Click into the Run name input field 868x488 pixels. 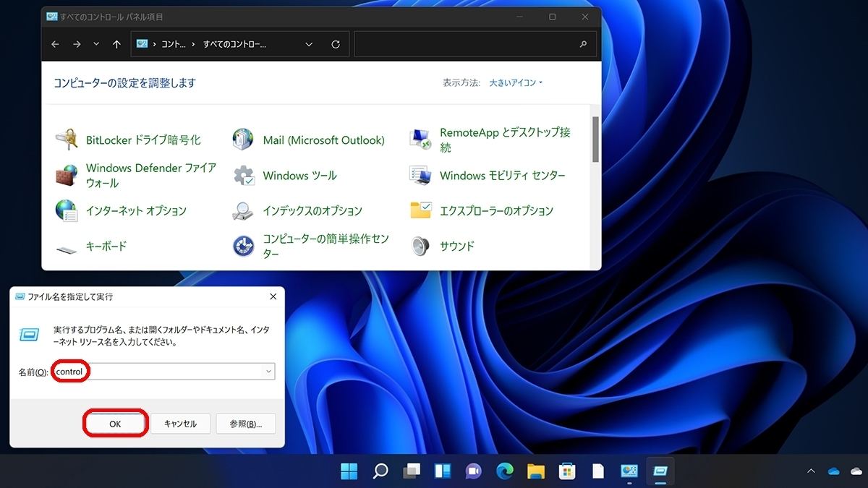coord(163,372)
